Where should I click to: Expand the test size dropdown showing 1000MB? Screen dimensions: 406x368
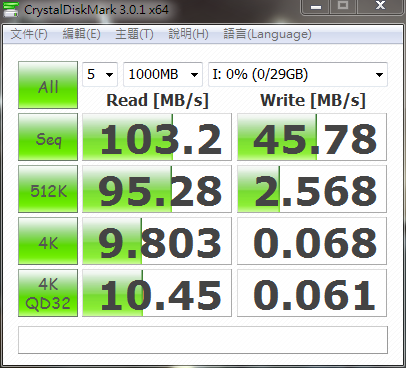tap(163, 74)
